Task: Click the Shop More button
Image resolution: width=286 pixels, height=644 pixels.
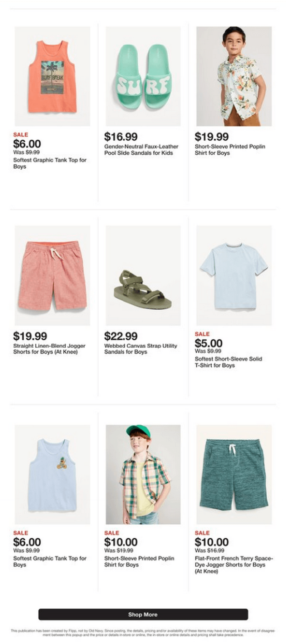Action: click(143, 614)
